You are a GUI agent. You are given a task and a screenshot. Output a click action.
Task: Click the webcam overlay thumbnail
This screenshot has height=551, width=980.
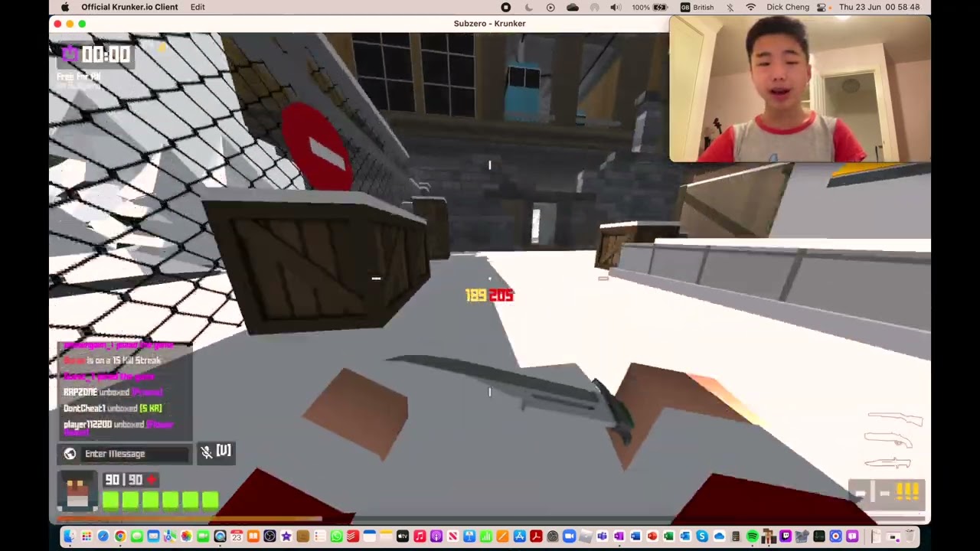(x=800, y=89)
